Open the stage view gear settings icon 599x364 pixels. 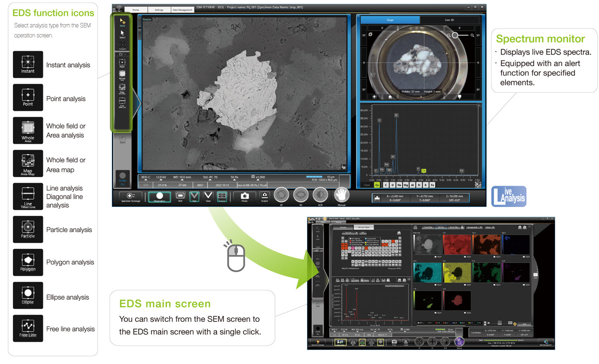371,35
